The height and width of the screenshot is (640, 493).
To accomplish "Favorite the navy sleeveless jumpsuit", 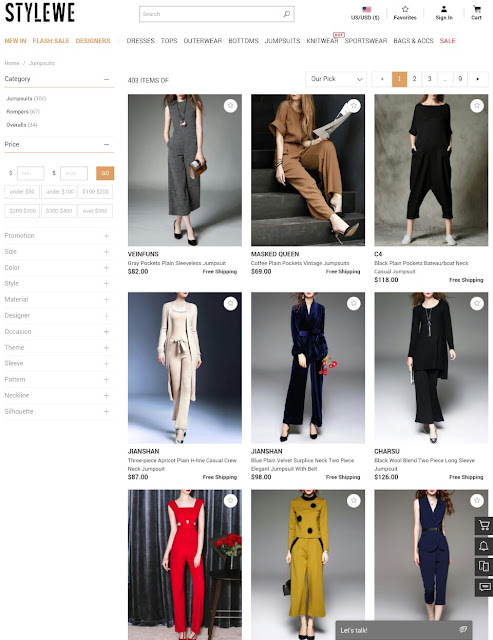I will point(477,500).
